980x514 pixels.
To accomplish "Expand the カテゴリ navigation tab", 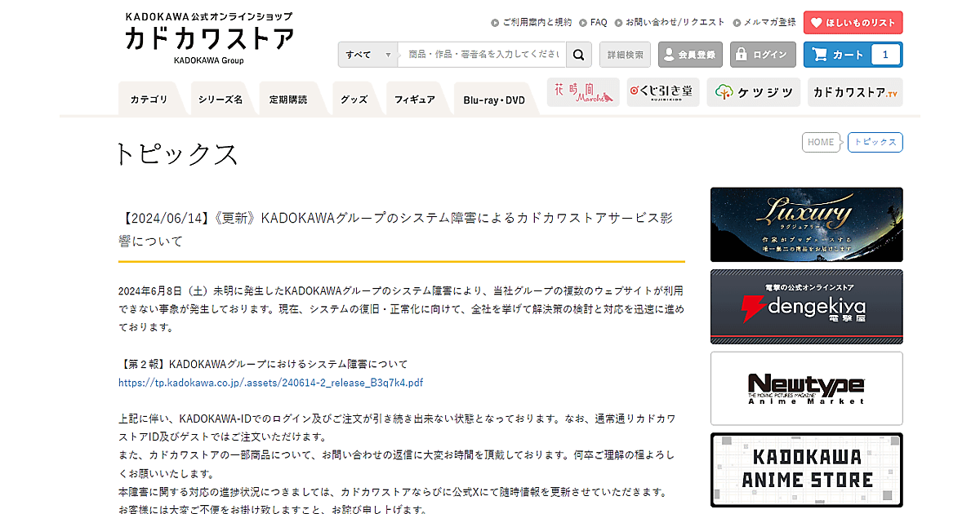I will (x=148, y=100).
